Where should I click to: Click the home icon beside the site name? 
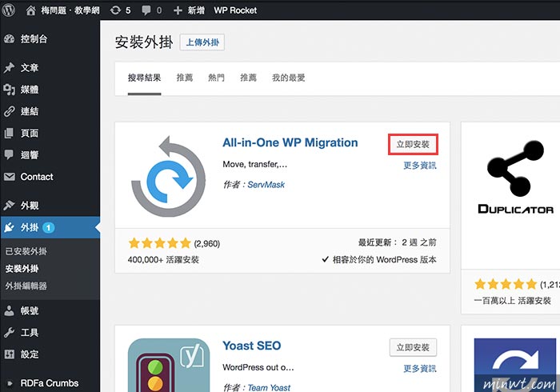(31, 10)
